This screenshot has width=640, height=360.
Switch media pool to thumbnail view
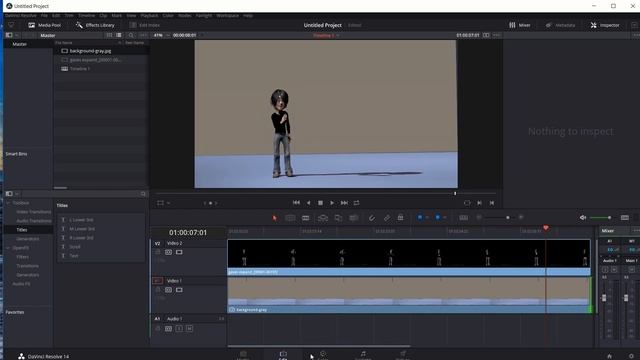click(x=109, y=35)
